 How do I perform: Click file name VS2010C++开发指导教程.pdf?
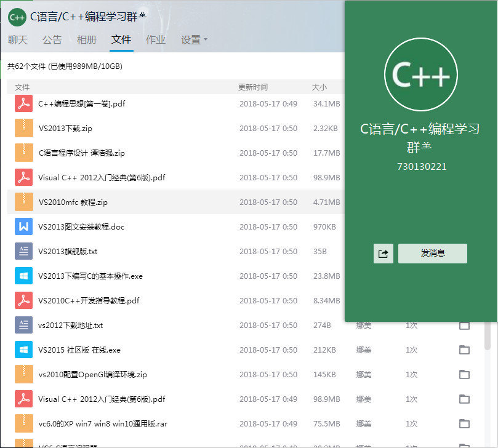coord(89,300)
